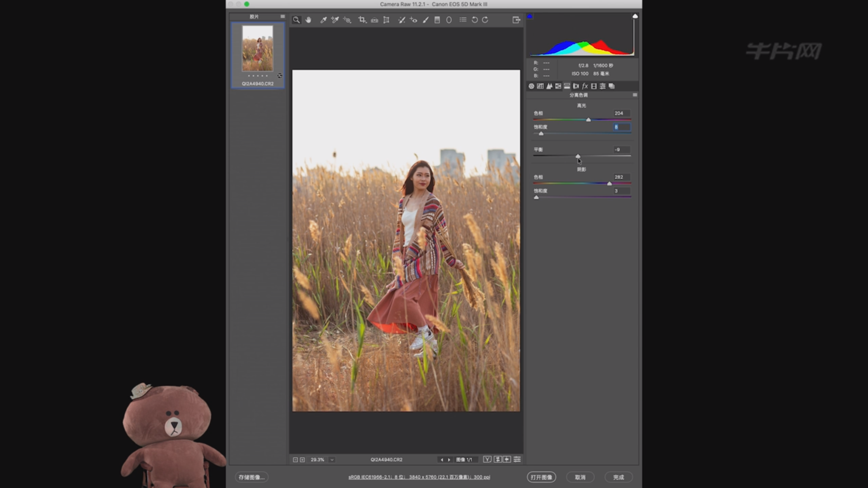Go to next image arrow
The height and width of the screenshot is (488, 868).
(449, 460)
